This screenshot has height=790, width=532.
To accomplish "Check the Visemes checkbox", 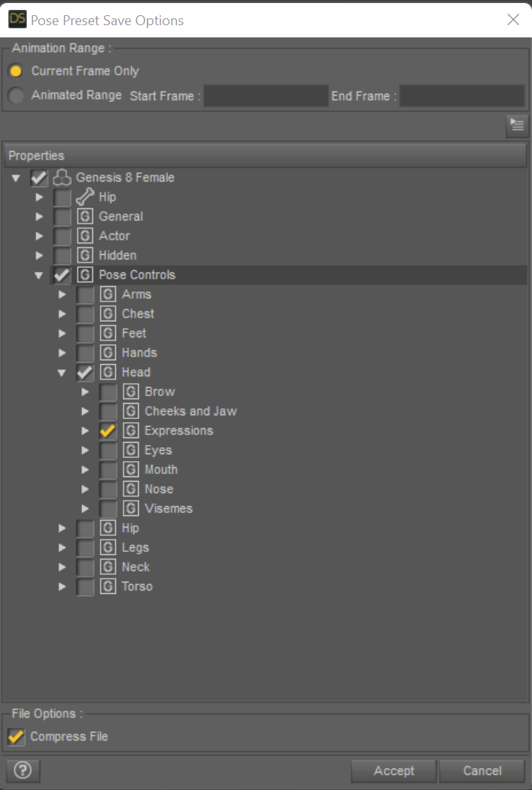I will click(108, 508).
